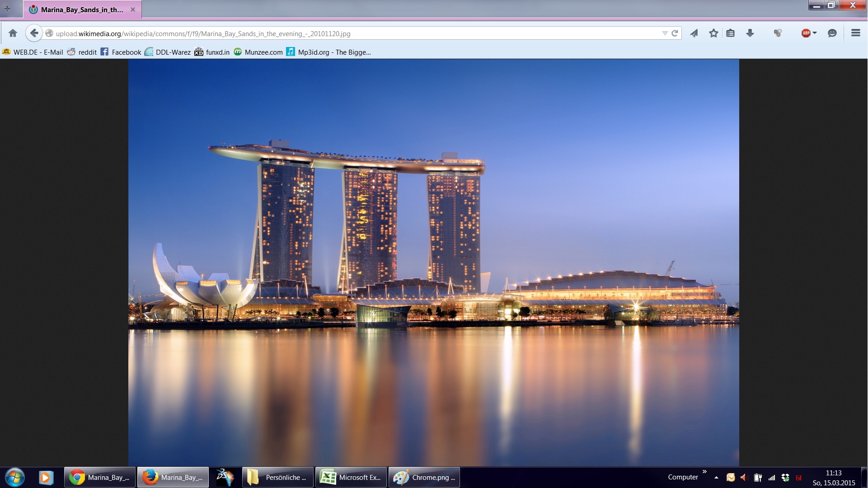Click the Firefox home button
This screenshot has height=488, width=868.
tap(13, 33)
